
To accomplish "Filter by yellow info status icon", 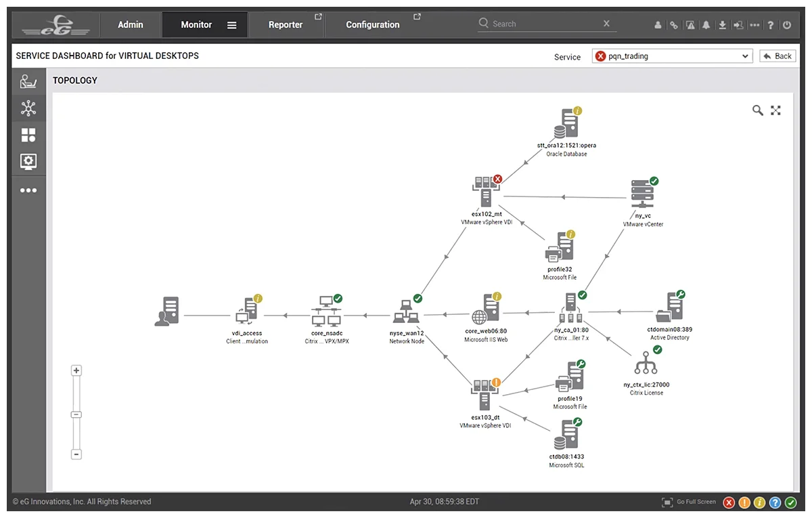I will click(760, 502).
